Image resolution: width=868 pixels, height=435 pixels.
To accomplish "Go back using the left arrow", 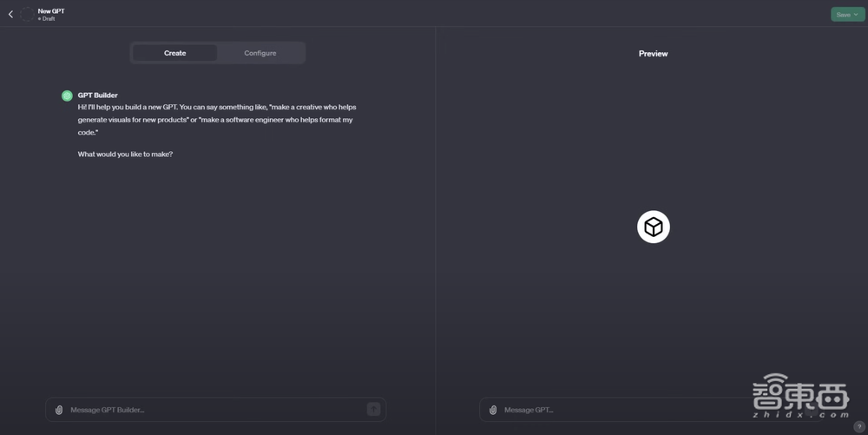I will click(x=10, y=14).
